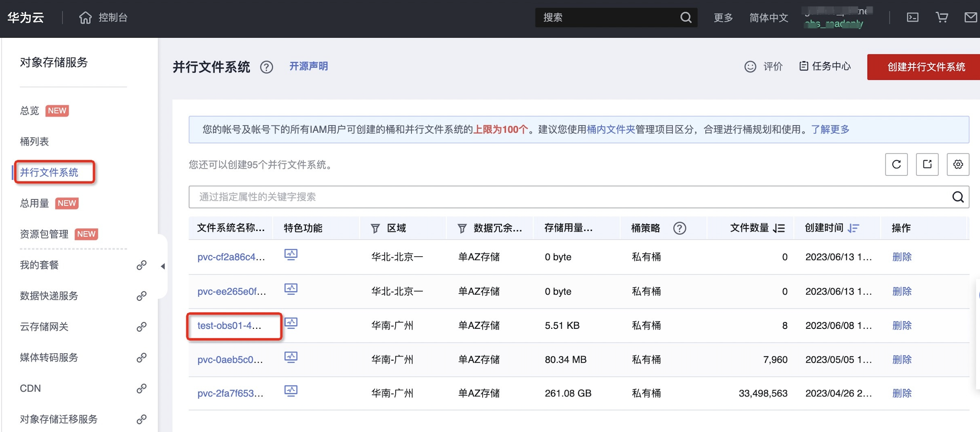Viewport: 980px width, 432px height.
Task: Click the 80.34 MB storage usage cell
Action: pyautogui.click(x=565, y=359)
